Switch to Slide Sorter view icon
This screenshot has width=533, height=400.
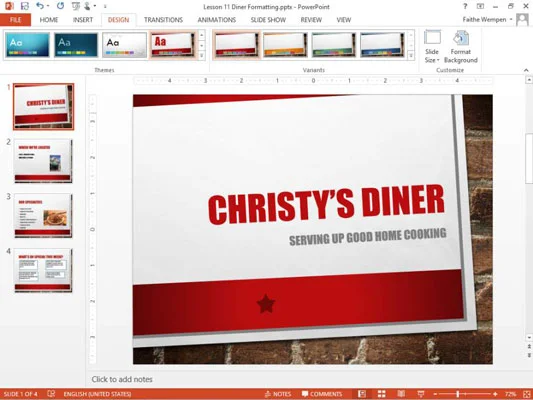point(382,394)
